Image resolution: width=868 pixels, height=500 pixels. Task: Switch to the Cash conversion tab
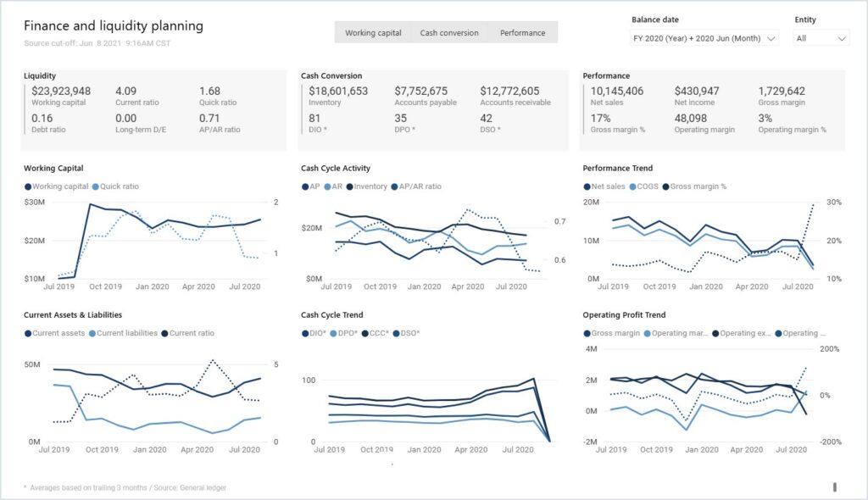click(449, 33)
